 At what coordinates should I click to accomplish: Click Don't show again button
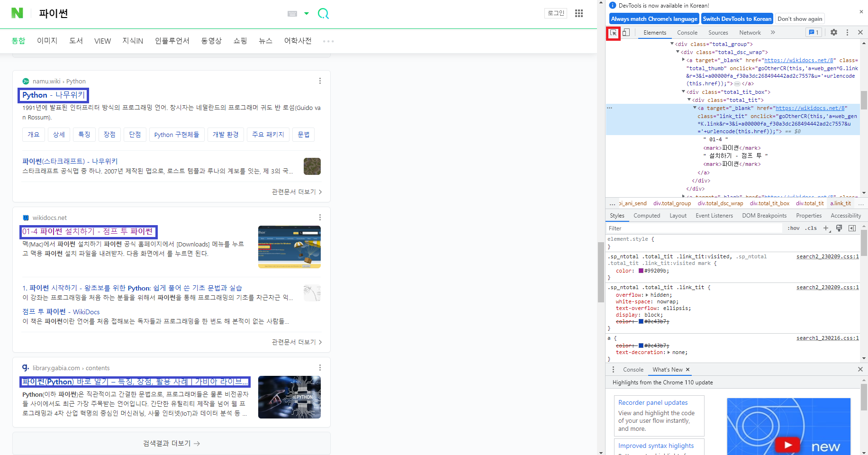pyautogui.click(x=800, y=19)
